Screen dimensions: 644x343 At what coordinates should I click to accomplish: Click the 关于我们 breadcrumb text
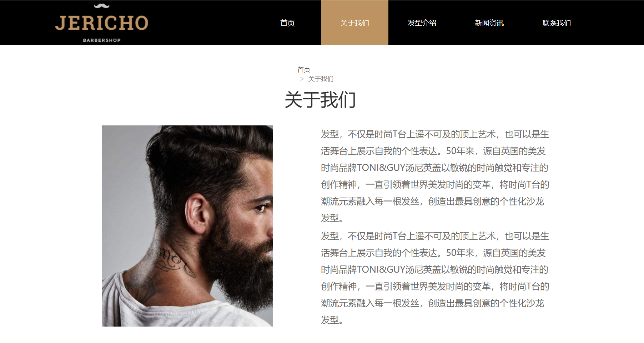coord(321,79)
